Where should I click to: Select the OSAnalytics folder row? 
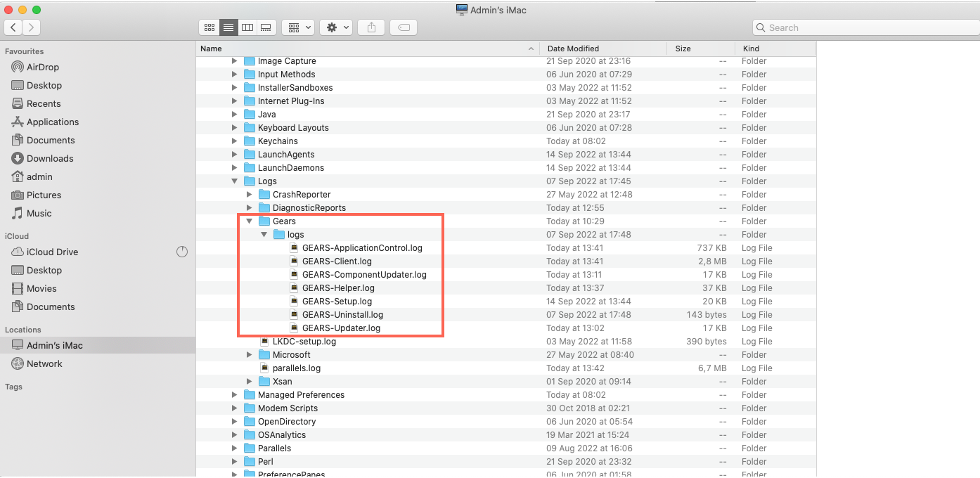[x=506, y=435]
